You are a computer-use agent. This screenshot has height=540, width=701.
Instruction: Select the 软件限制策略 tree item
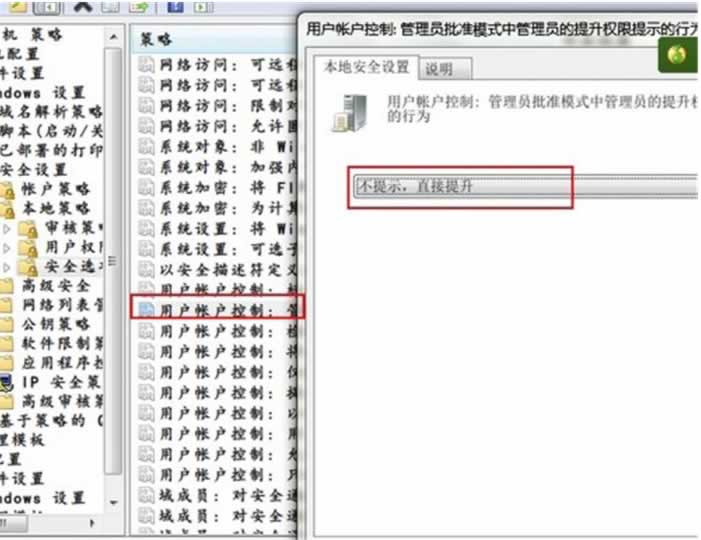pyautogui.click(x=63, y=344)
